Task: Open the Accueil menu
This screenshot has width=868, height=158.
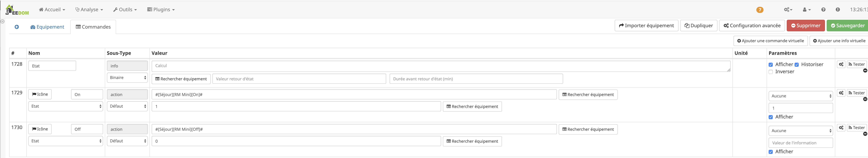Action: click(52, 9)
